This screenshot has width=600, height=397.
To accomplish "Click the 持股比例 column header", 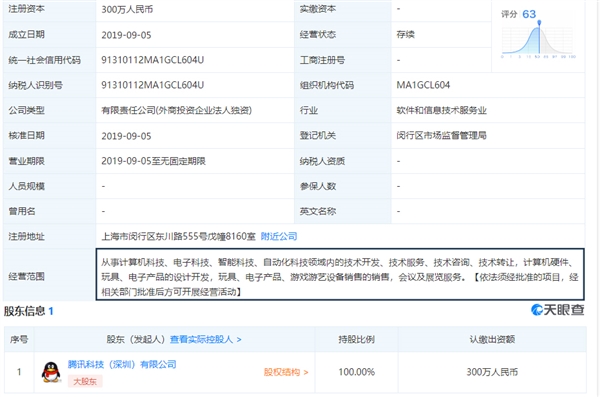I will 356,339.
